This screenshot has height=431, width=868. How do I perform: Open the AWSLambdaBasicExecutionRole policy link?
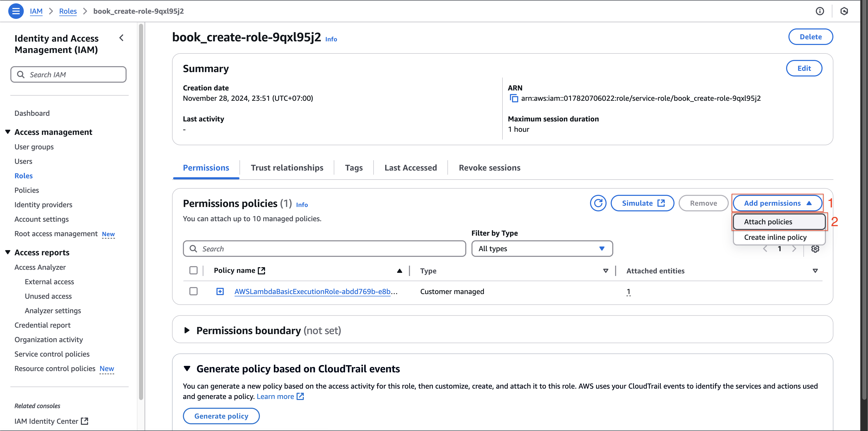316,291
